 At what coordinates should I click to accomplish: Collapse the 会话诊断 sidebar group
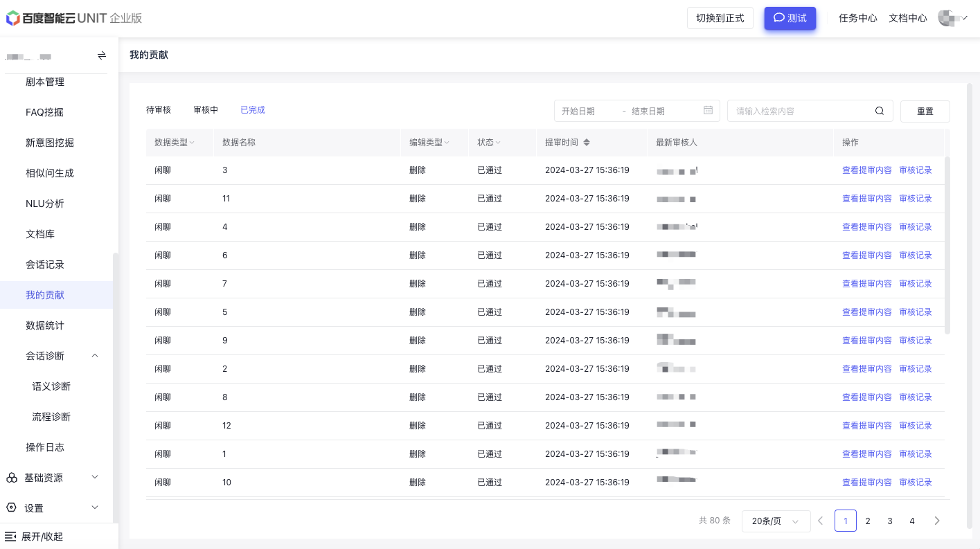[x=95, y=356]
